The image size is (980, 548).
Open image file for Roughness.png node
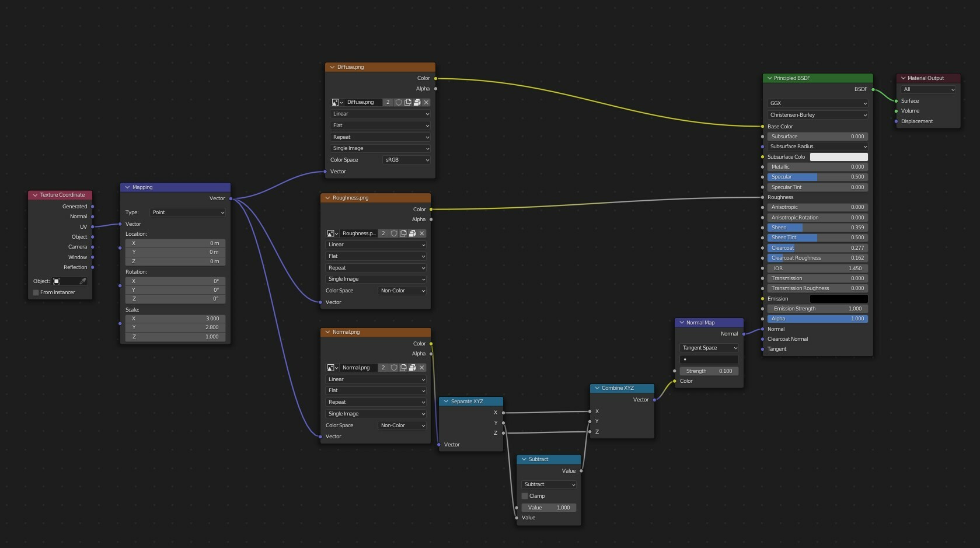(412, 233)
